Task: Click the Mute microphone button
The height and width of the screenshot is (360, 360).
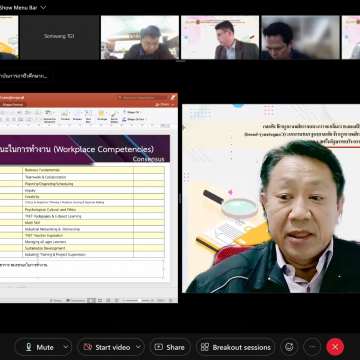Action: 39,347
